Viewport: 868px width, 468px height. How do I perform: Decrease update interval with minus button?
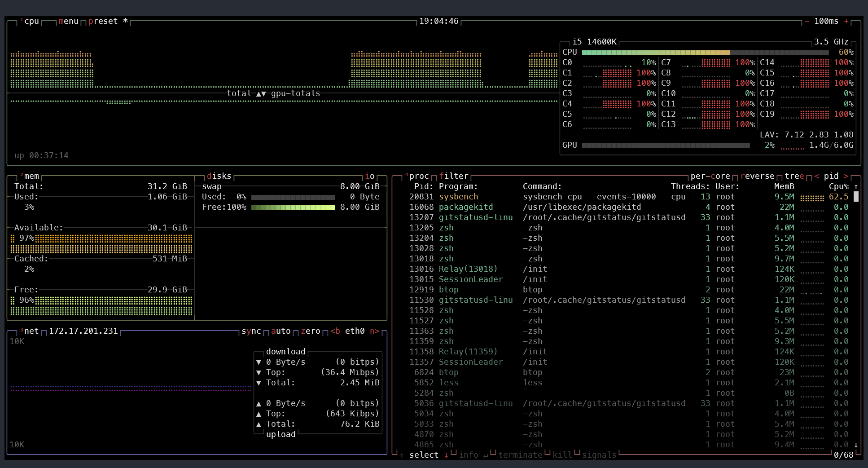pyautogui.click(x=807, y=22)
